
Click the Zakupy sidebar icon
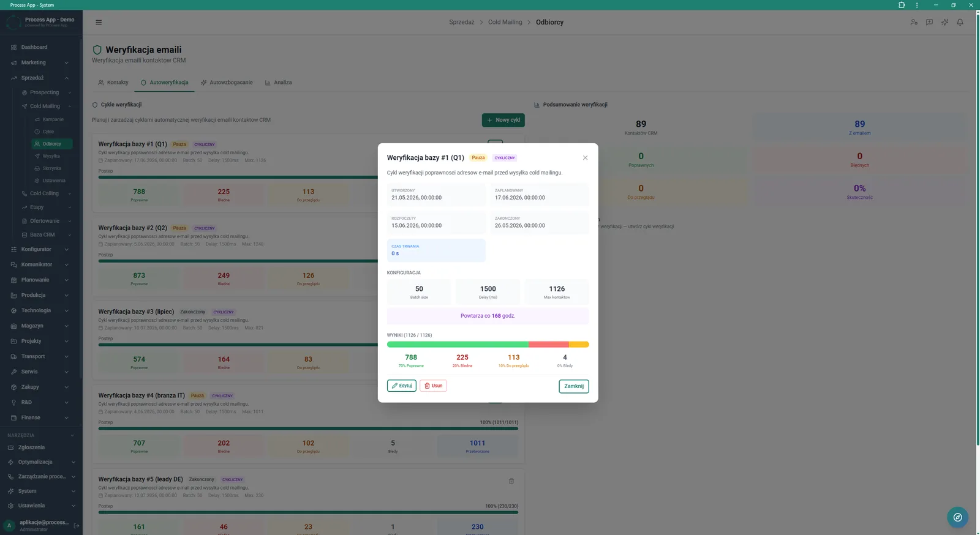(13, 387)
